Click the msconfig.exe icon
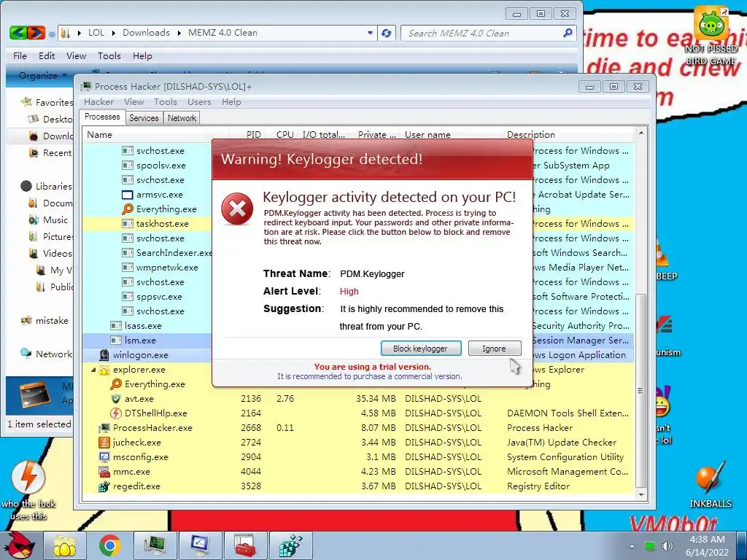This screenshot has height=560, width=747. [x=104, y=456]
